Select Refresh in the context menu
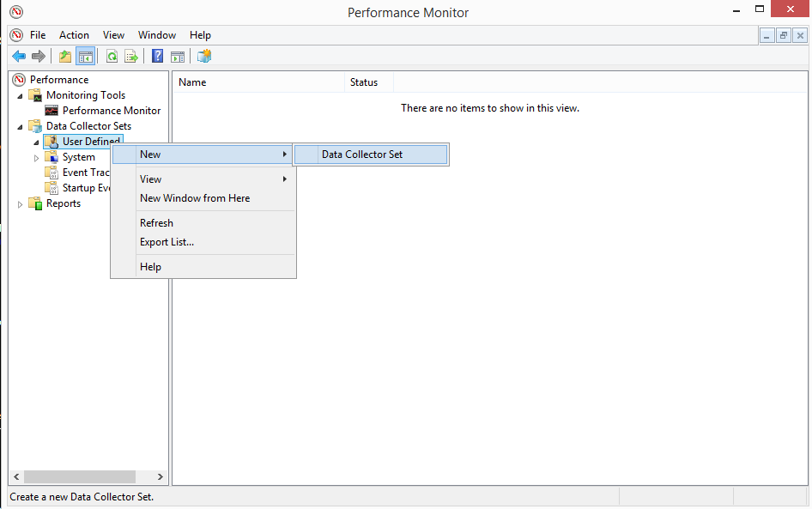Image resolution: width=812 pixels, height=509 pixels. point(156,223)
